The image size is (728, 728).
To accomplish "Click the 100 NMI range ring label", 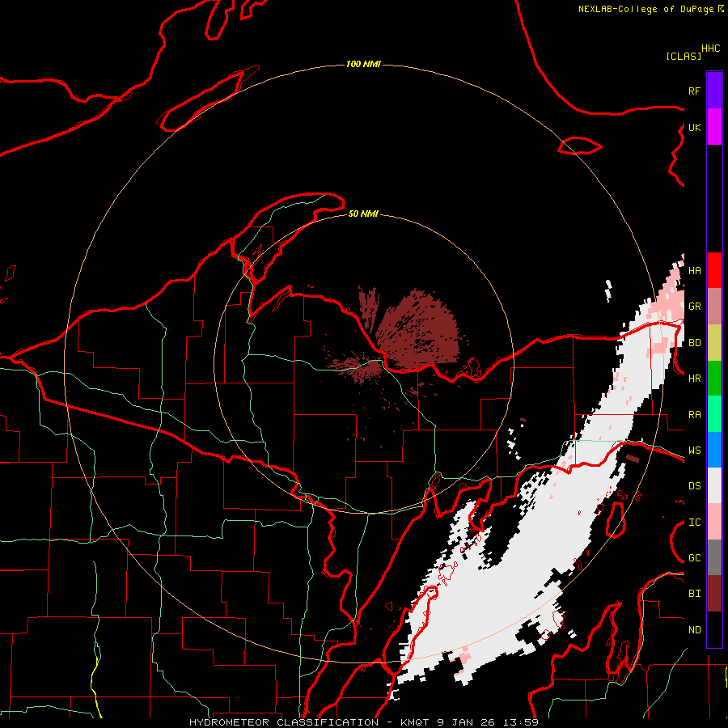I will (x=363, y=64).
